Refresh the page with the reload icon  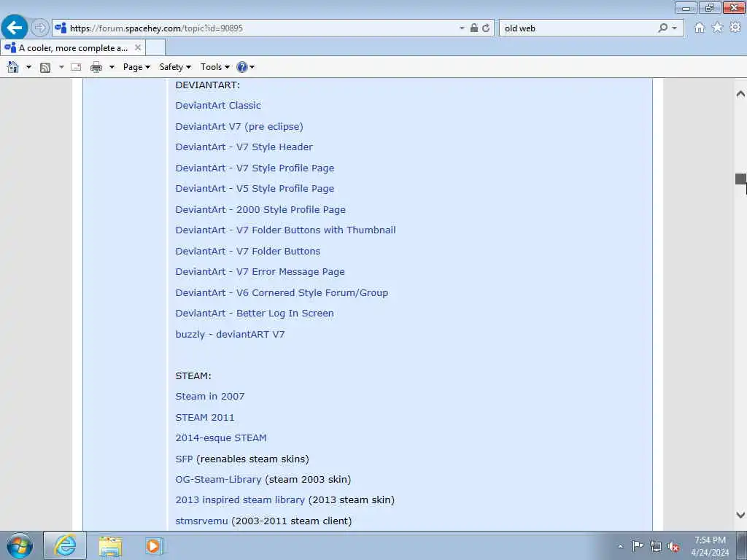(486, 28)
